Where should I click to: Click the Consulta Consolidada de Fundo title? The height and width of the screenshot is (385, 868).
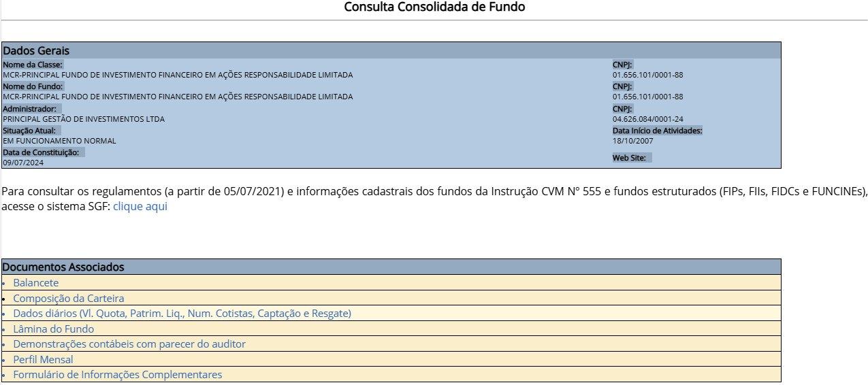click(434, 7)
